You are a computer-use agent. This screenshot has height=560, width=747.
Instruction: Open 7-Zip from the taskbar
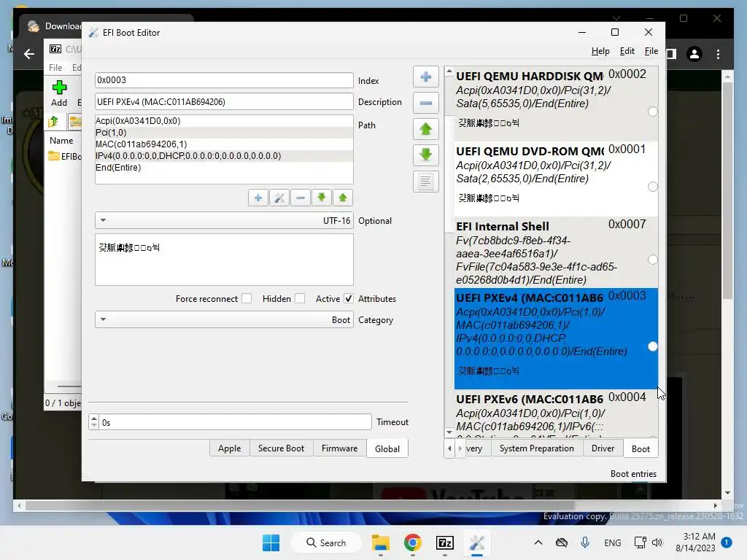444,542
